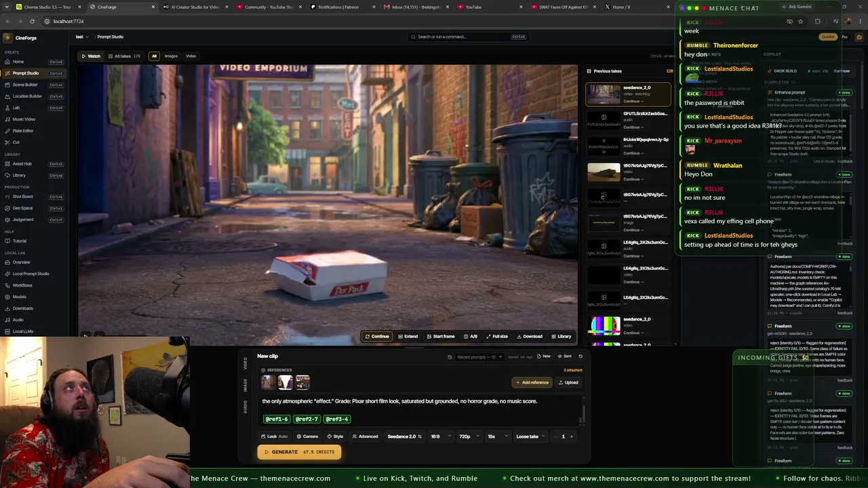The image size is (868, 488).
Task: Toggle the A/B comparison view
Action: click(471, 337)
